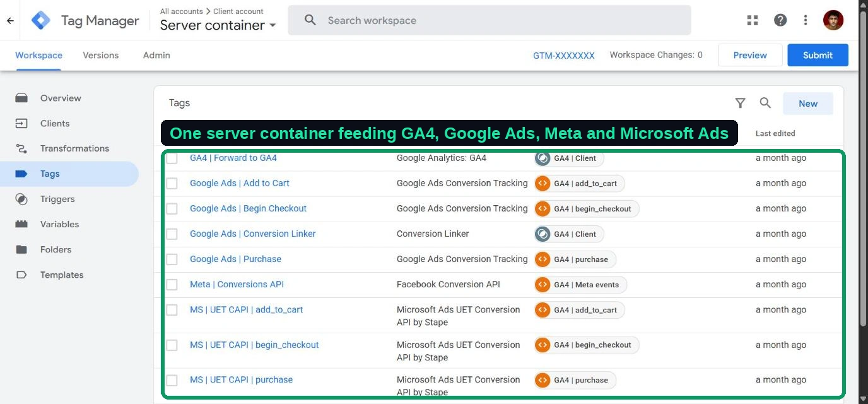Open the Meta | Conversions API tag
Viewport: 868px width, 404px height.
click(237, 284)
